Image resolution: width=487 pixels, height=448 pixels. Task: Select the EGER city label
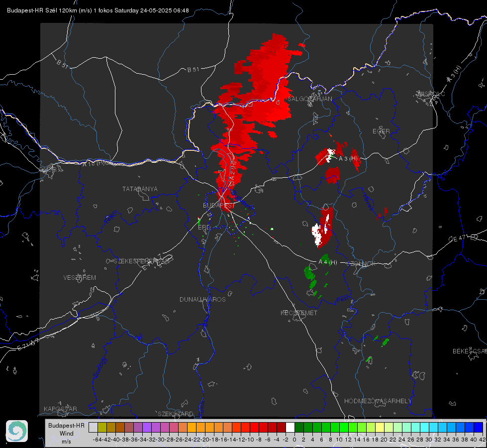(x=381, y=131)
